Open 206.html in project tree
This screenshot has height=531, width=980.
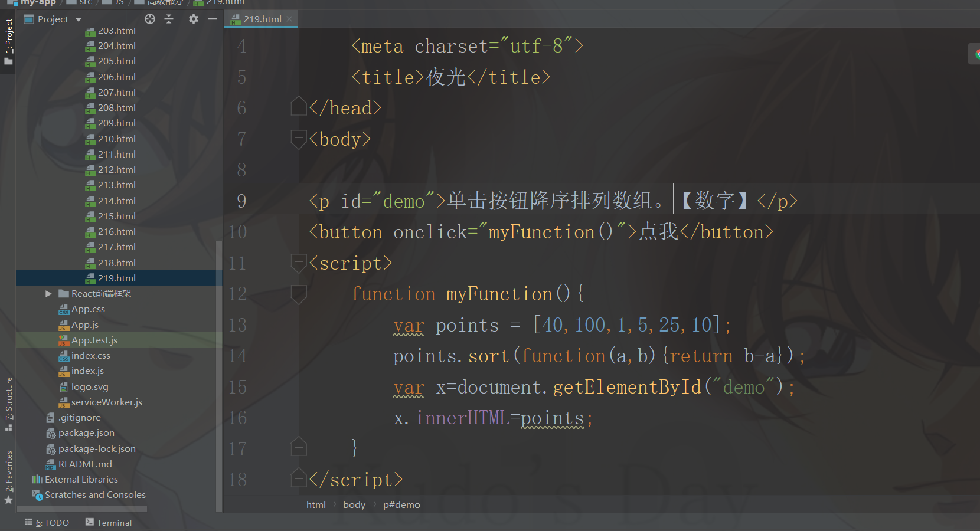111,77
